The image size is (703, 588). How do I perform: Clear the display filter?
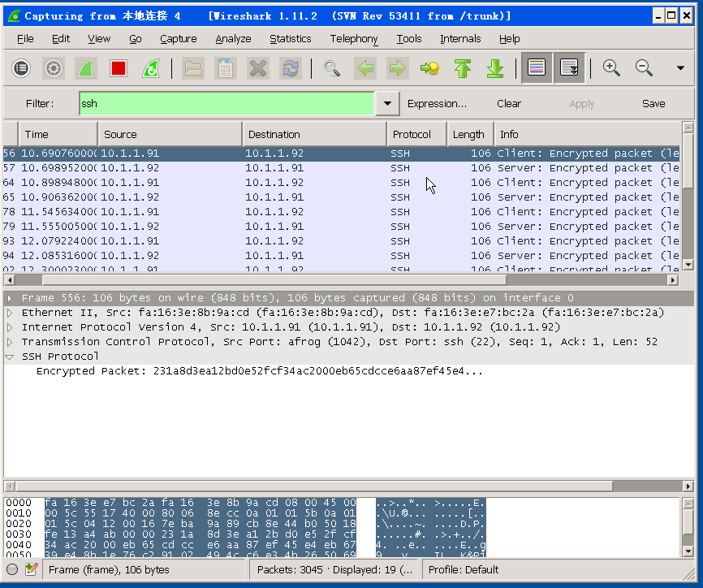(509, 104)
